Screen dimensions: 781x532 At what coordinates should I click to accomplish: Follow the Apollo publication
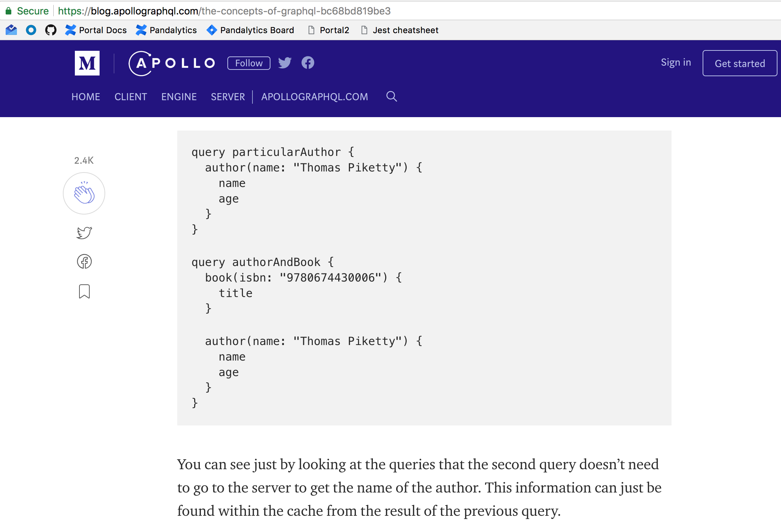pos(249,63)
